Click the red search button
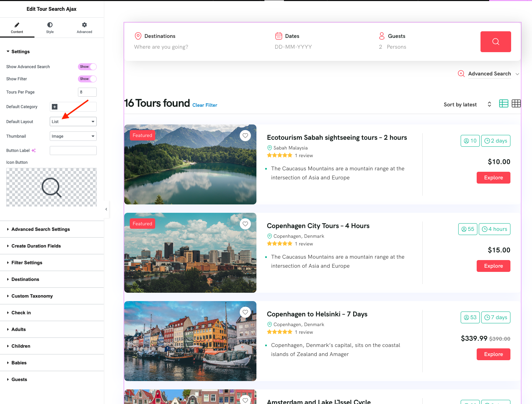This screenshot has height=404, width=532. click(495, 42)
